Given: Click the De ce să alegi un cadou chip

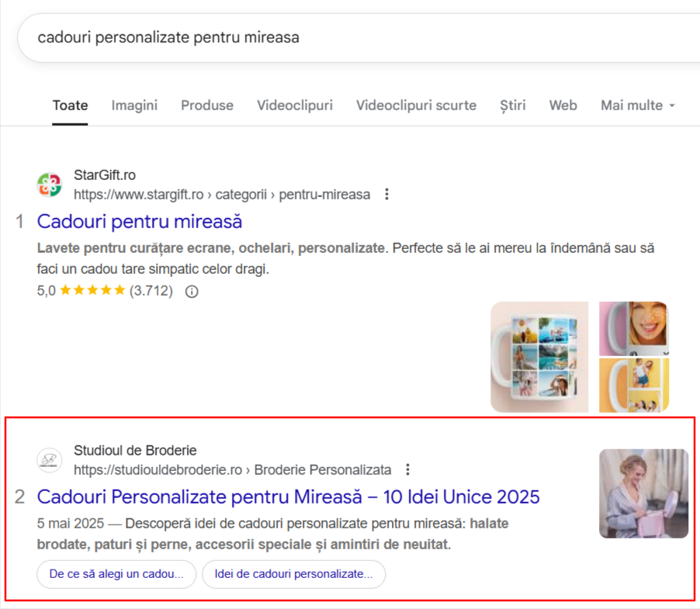Looking at the screenshot, I should click(116, 574).
